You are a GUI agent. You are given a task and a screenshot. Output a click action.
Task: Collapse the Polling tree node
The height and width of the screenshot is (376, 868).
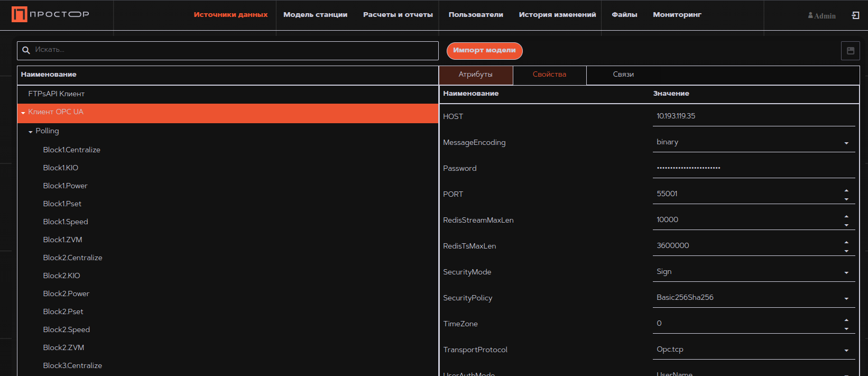[x=31, y=132]
